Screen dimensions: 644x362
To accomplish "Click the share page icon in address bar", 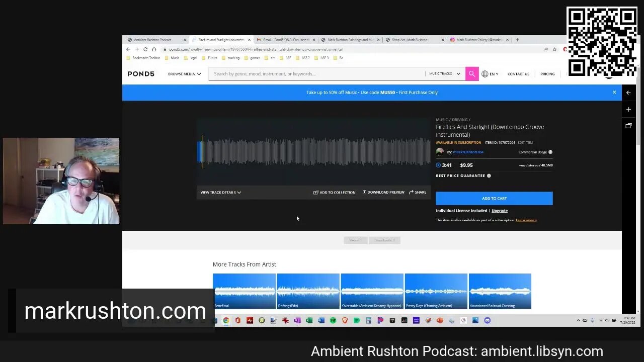I will point(546,49).
